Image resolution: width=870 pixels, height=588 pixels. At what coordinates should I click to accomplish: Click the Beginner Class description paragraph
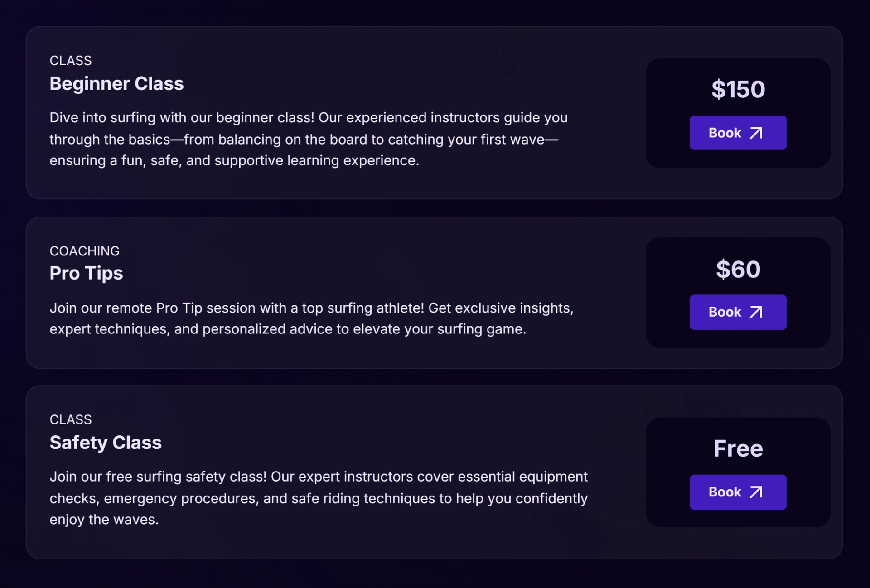pyautogui.click(x=308, y=139)
